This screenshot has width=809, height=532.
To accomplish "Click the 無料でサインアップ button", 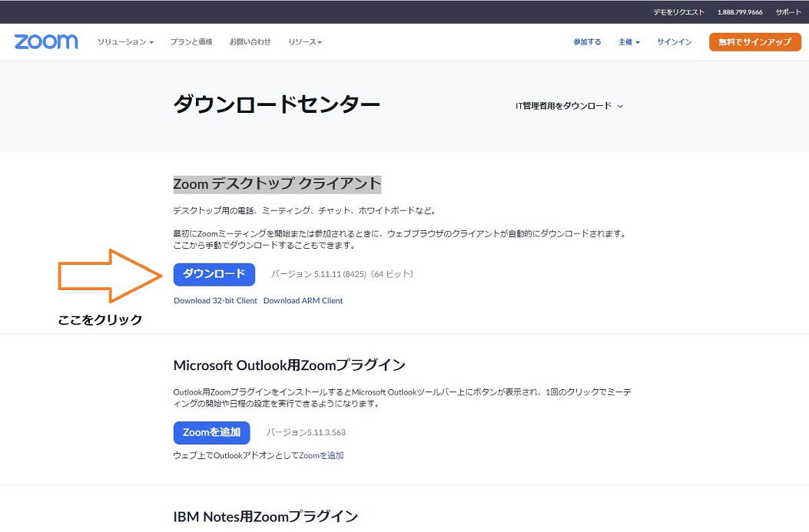I will tap(754, 41).
